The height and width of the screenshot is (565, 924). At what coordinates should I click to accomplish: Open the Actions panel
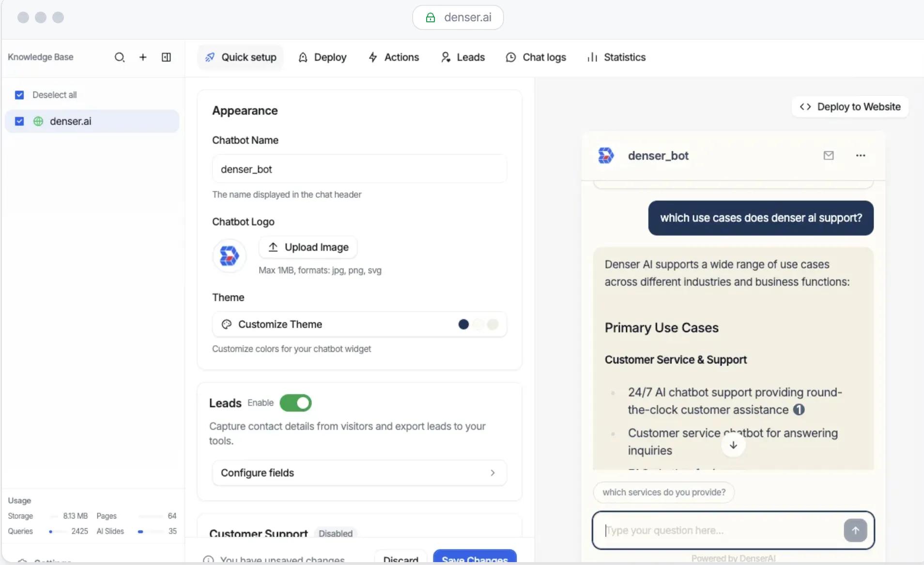[393, 57]
